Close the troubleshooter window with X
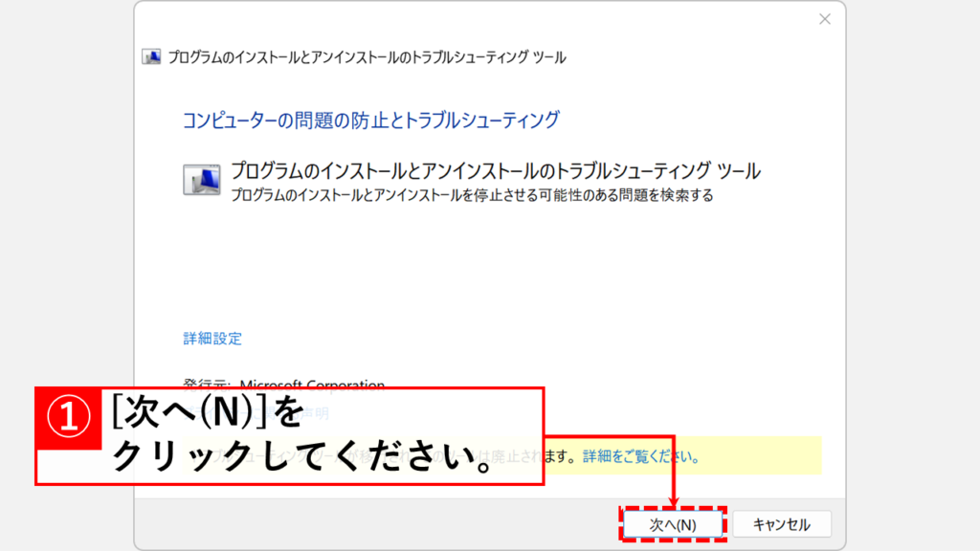 tap(825, 19)
